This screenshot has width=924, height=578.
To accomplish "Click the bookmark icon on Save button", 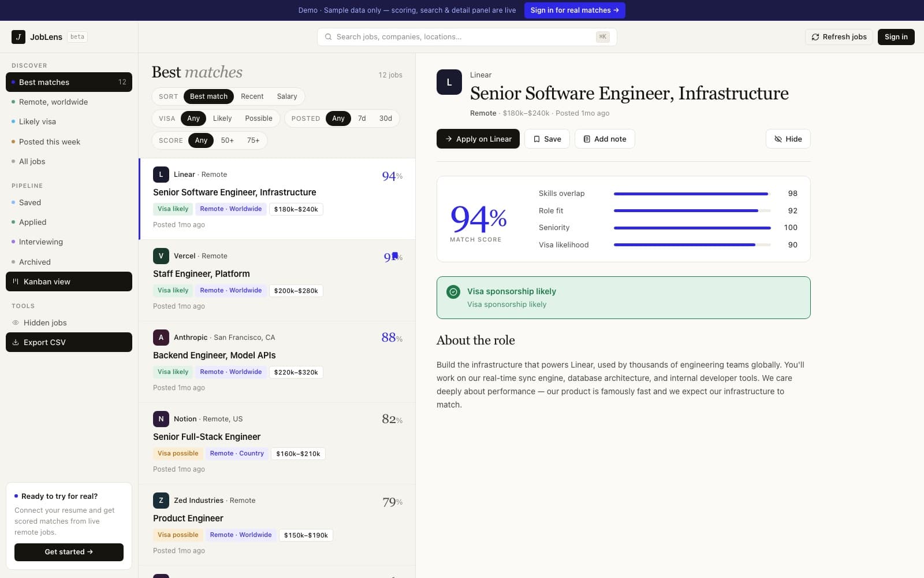I will 536,139.
